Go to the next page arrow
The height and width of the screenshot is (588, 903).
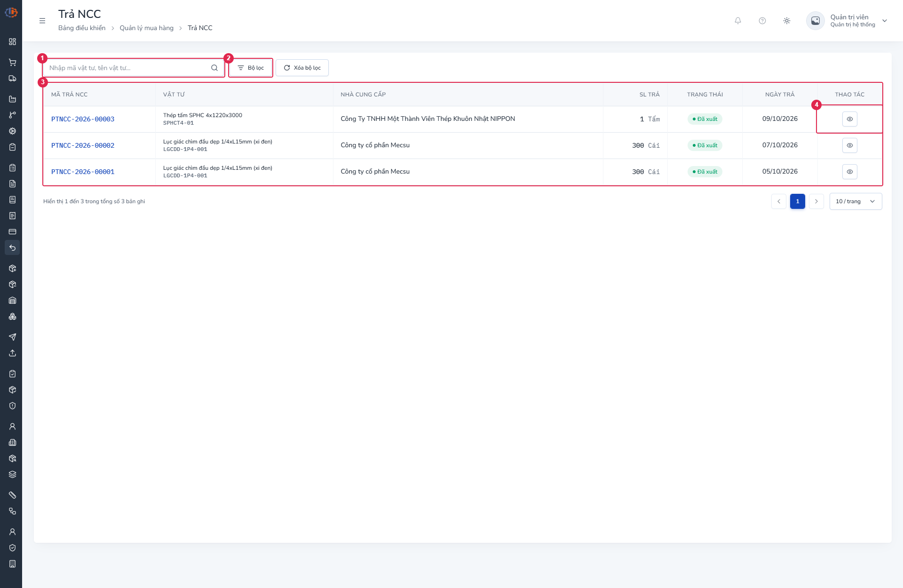816,201
